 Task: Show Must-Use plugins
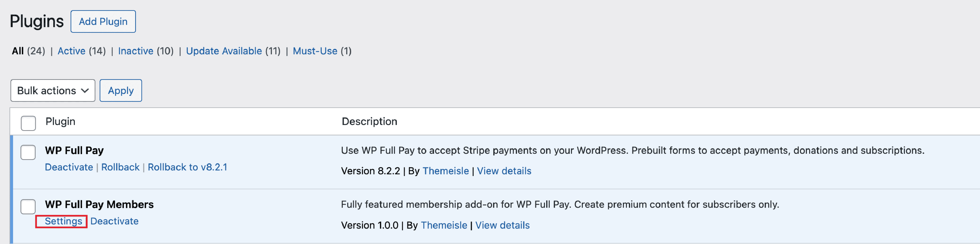[315, 51]
